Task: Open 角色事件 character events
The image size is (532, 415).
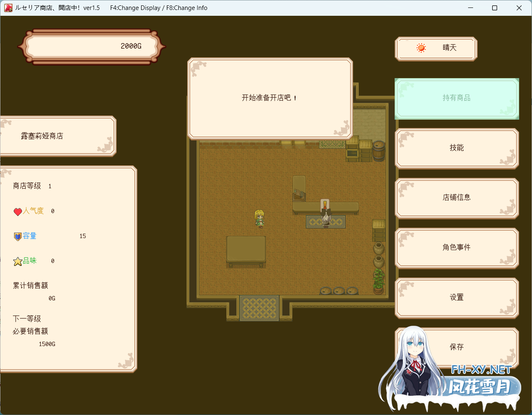Action: 456,248
